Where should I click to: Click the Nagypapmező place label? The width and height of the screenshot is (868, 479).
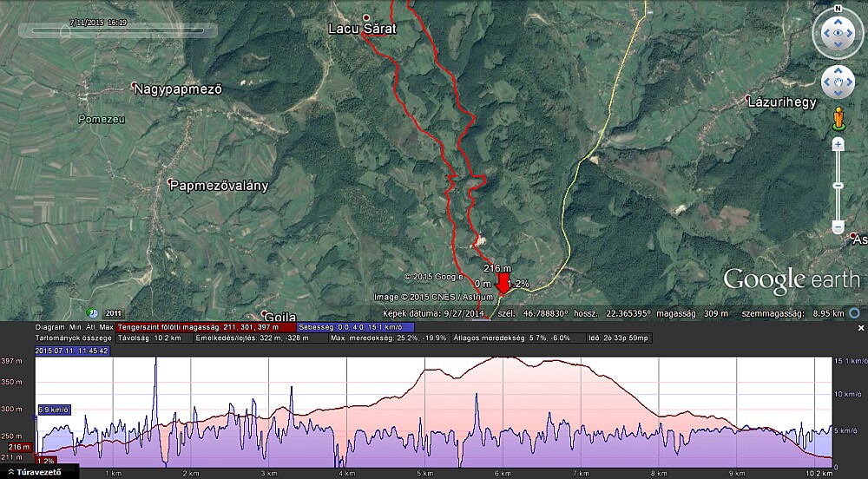pos(178,89)
